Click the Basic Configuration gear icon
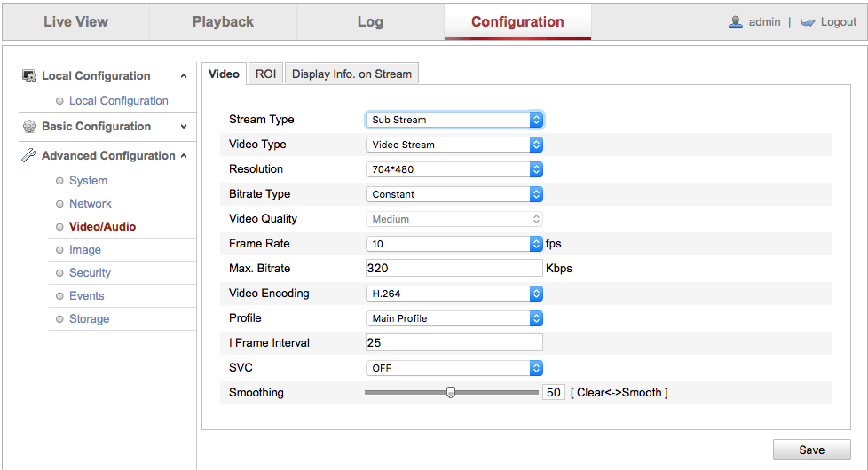 (x=28, y=127)
